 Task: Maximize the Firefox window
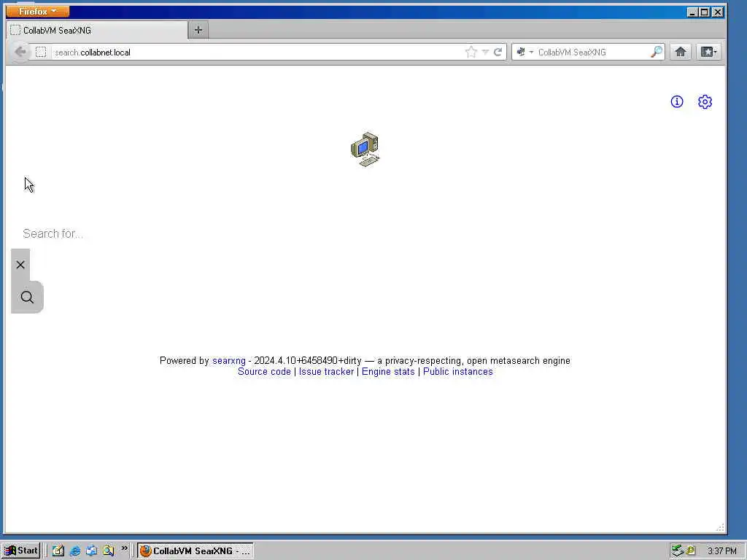click(x=705, y=12)
